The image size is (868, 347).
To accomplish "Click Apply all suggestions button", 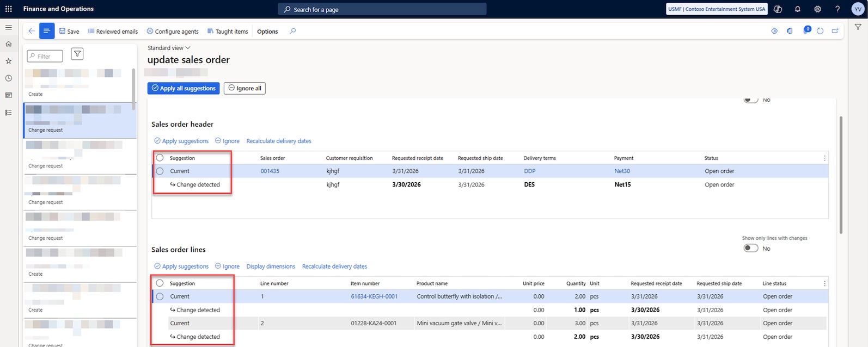I will click(184, 88).
